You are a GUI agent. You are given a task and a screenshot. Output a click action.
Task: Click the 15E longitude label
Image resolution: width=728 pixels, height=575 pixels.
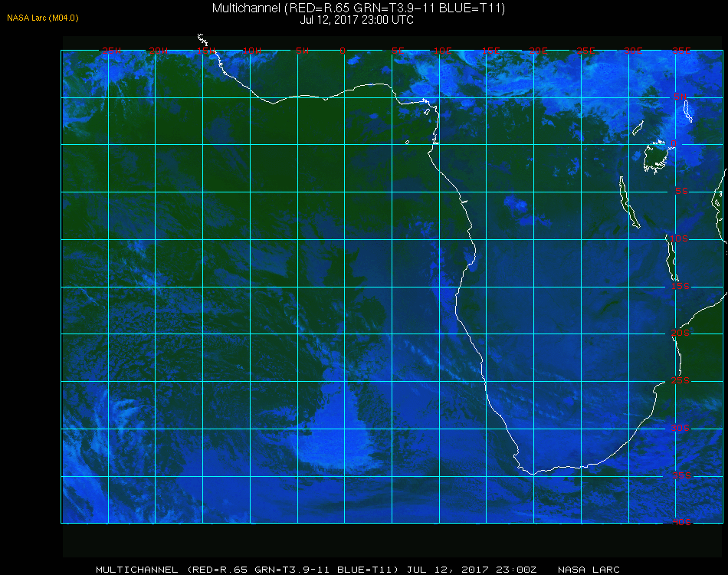coord(490,51)
